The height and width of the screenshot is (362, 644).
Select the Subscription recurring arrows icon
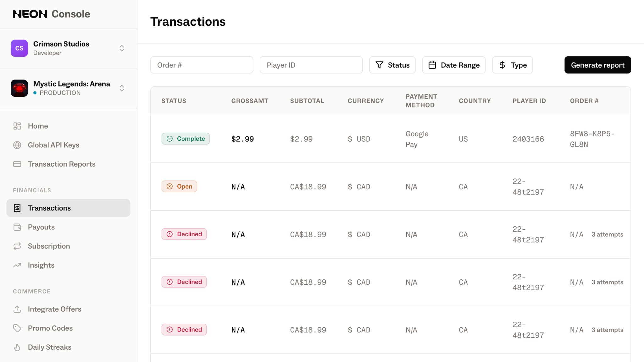tap(17, 246)
